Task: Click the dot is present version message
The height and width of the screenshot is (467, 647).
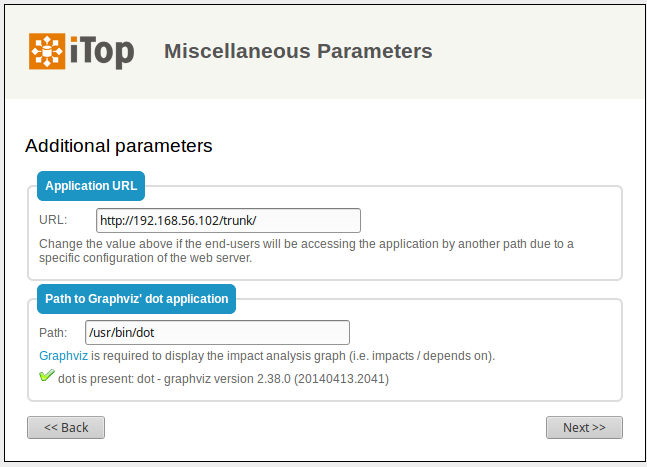Action: click(223, 379)
